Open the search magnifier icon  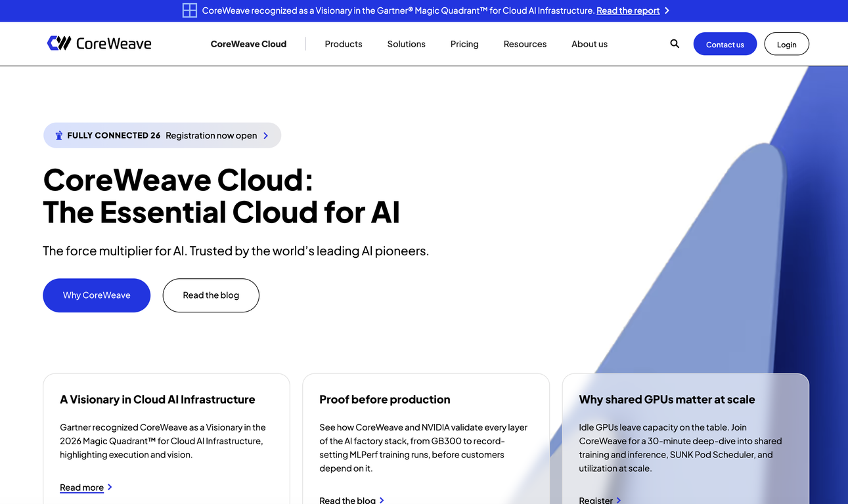[x=675, y=44]
